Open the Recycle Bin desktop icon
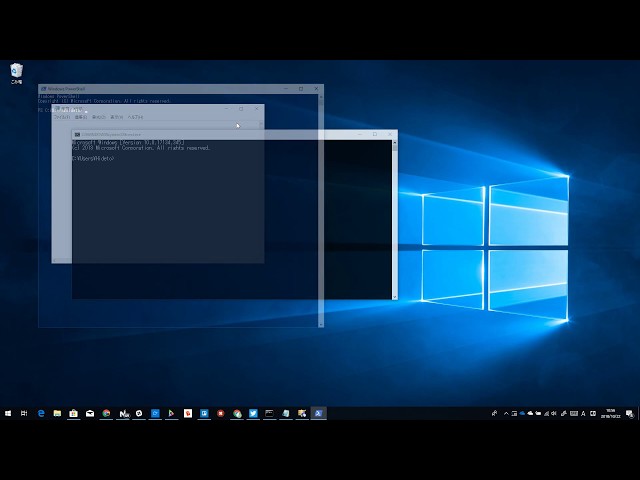The image size is (640, 480). (16, 72)
